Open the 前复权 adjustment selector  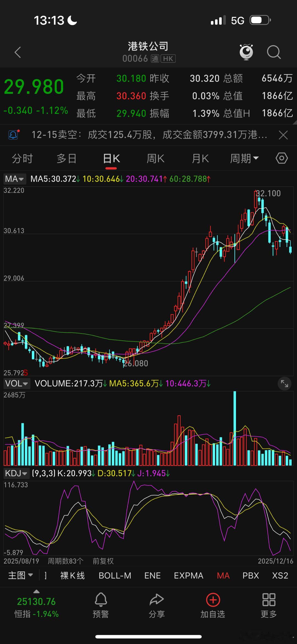tap(103, 561)
